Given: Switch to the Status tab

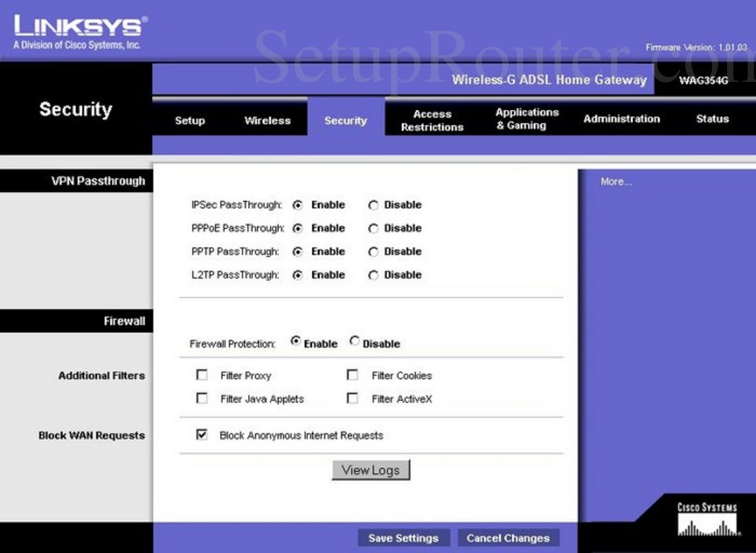Looking at the screenshot, I should coord(712,119).
